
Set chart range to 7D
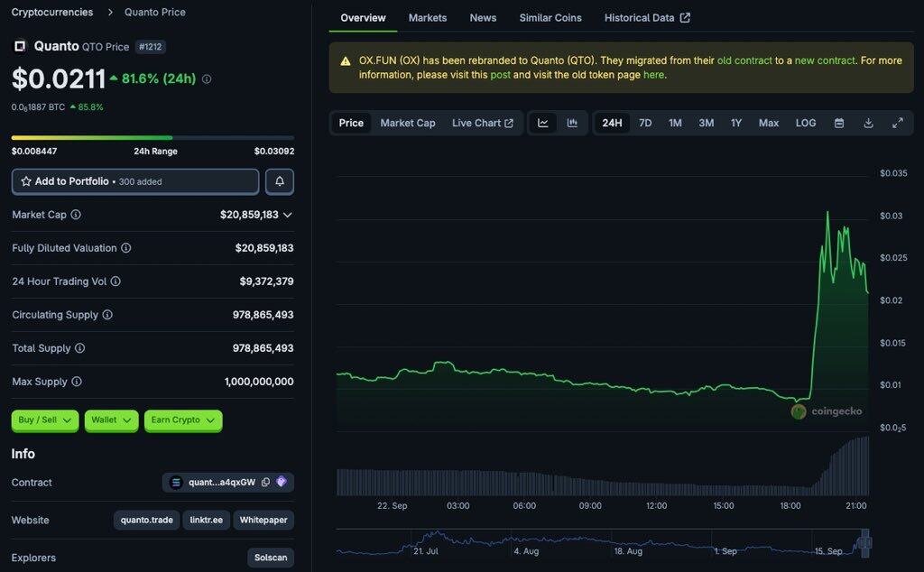coord(645,123)
